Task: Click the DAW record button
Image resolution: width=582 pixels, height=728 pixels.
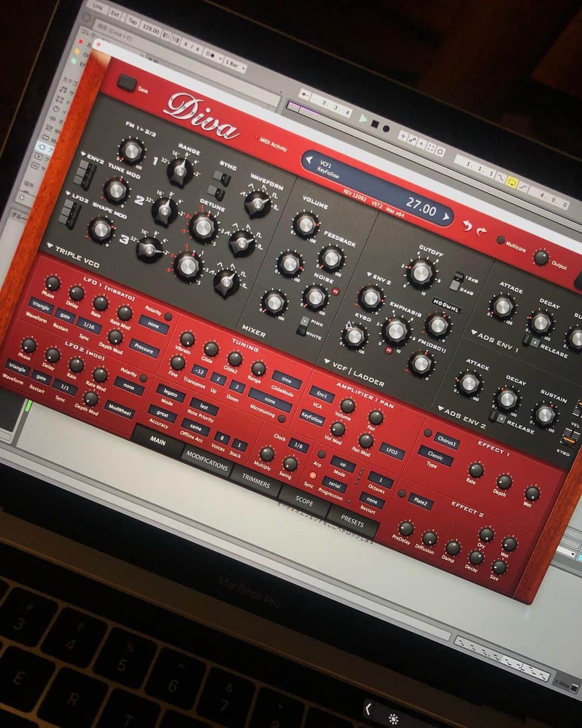Action: pyautogui.click(x=387, y=129)
